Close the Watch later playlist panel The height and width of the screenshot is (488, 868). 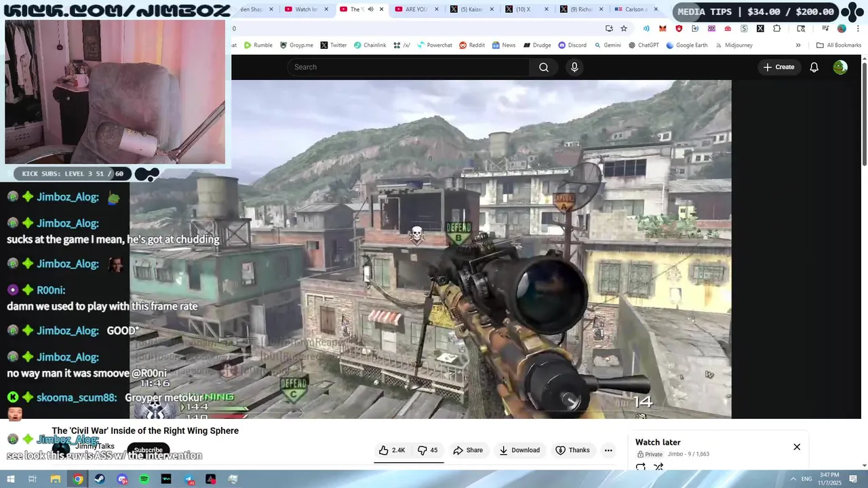[797, 447]
